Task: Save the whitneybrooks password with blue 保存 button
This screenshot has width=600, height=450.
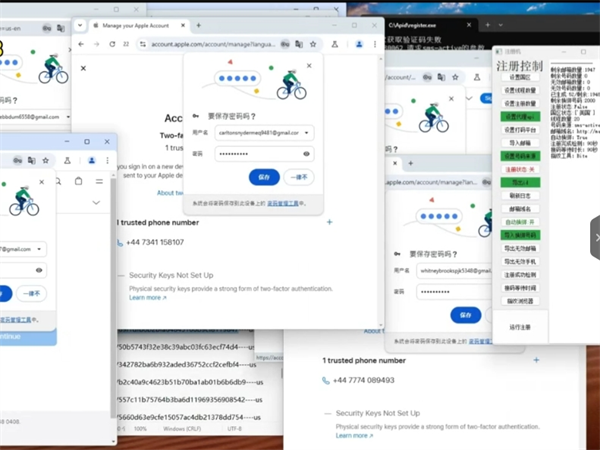Action: (x=465, y=314)
